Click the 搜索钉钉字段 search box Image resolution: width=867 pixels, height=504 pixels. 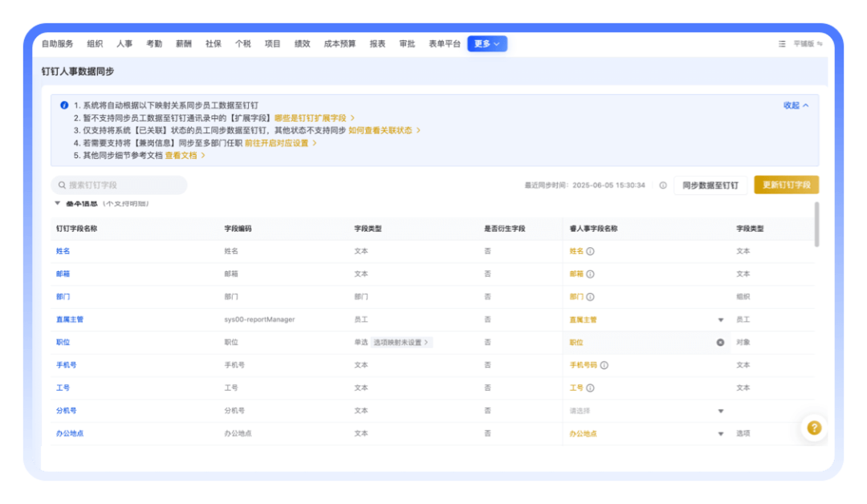119,185
